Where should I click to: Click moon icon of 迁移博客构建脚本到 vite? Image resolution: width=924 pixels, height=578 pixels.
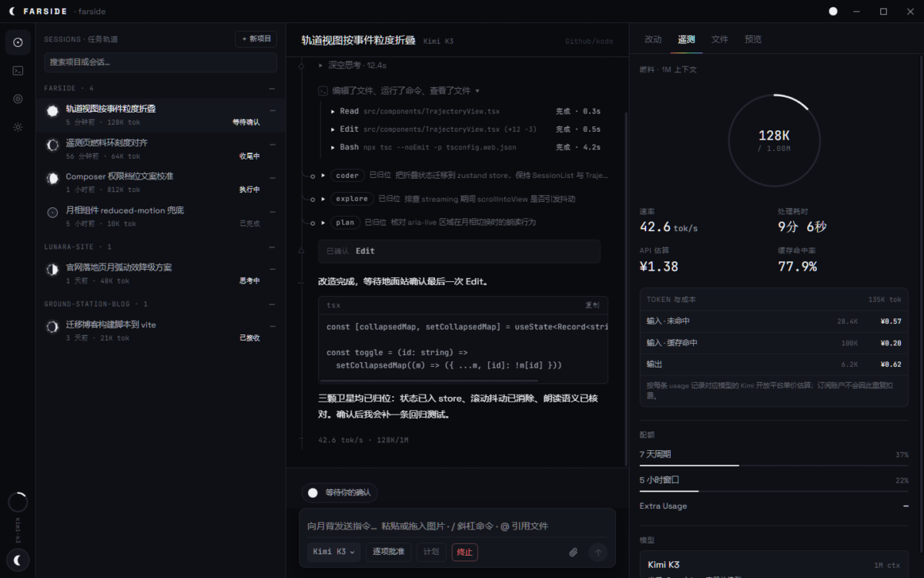click(x=52, y=327)
